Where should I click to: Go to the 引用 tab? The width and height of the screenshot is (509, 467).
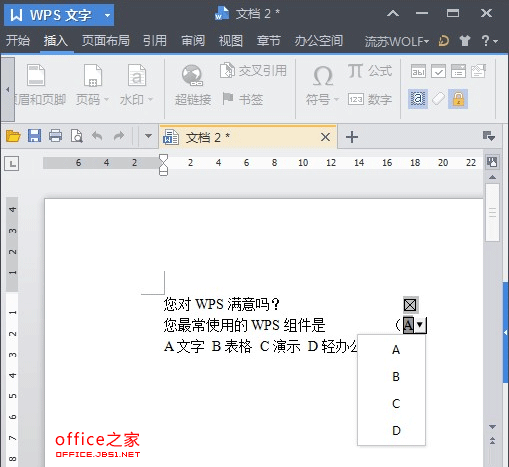[x=155, y=41]
